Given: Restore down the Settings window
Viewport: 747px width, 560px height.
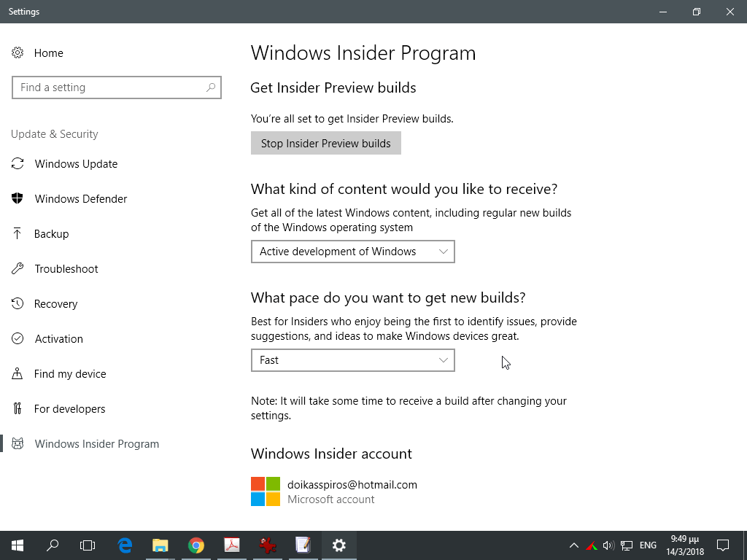Looking at the screenshot, I should (697, 12).
